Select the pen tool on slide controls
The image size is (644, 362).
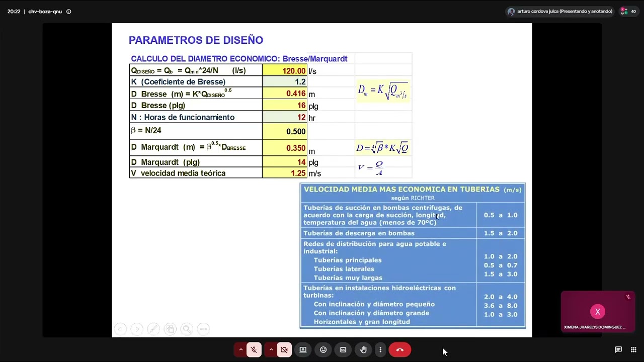coord(153,329)
